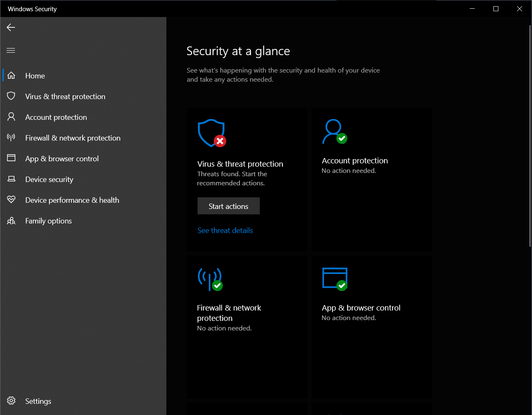The image size is (532, 415).
Task: Close the Windows Security window
Action: [520, 9]
